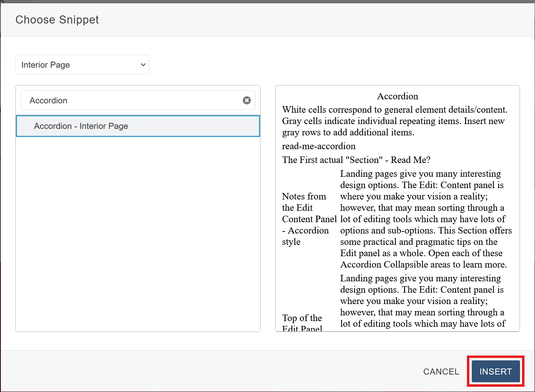
Task: Clear the Accordion search filter
Action: [x=246, y=100]
